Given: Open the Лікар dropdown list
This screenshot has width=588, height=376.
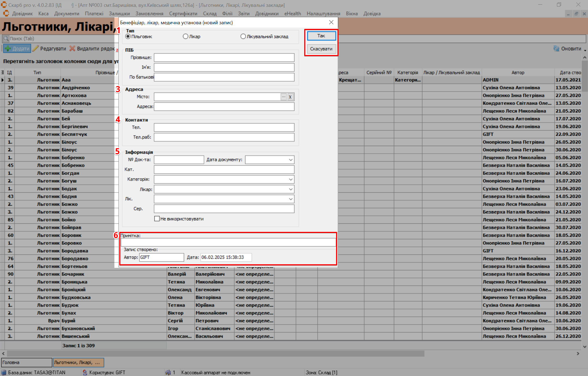Looking at the screenshot, I should pyautogui.click(x=291, y=189).
